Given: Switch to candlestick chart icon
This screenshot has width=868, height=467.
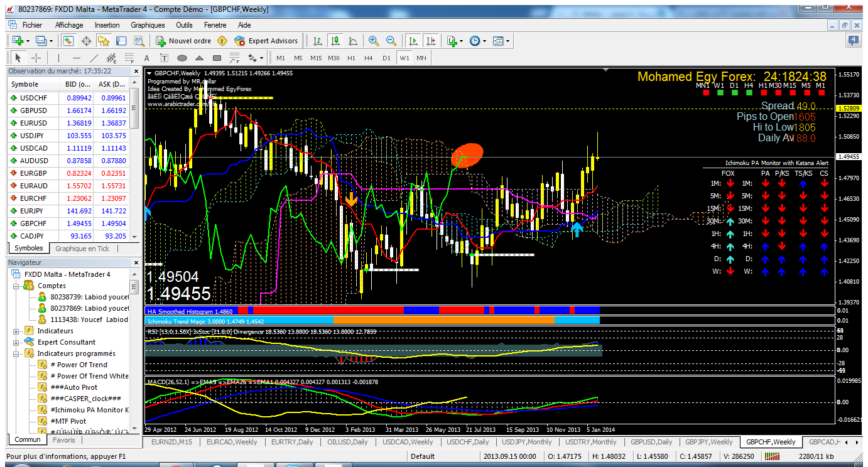Looking at the screenshot, I should point(335,41).
